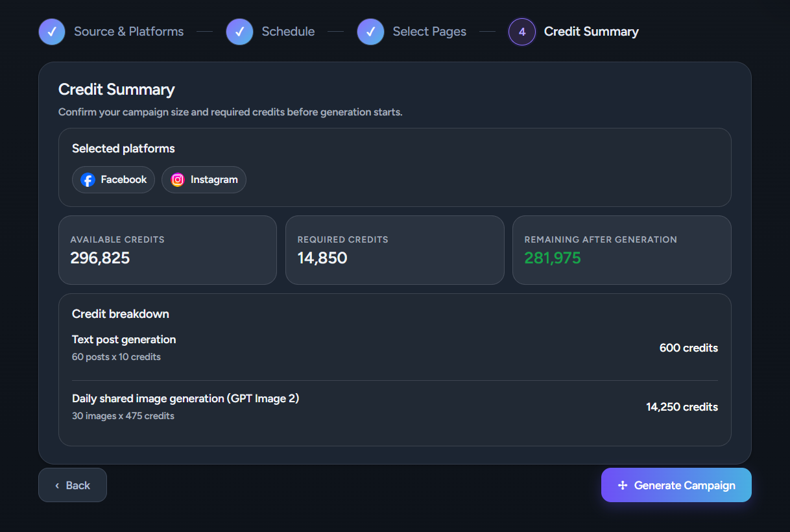Click the Select Pages checkmark circle
Screen dimensions: 790x532
click(x=370, y=32)
